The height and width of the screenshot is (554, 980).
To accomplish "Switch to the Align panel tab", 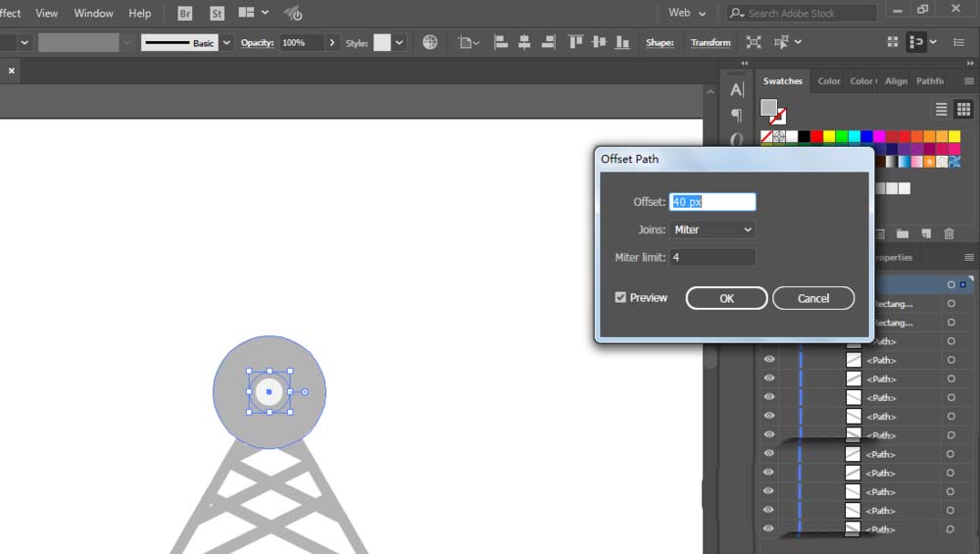I will tap(896, 81).
